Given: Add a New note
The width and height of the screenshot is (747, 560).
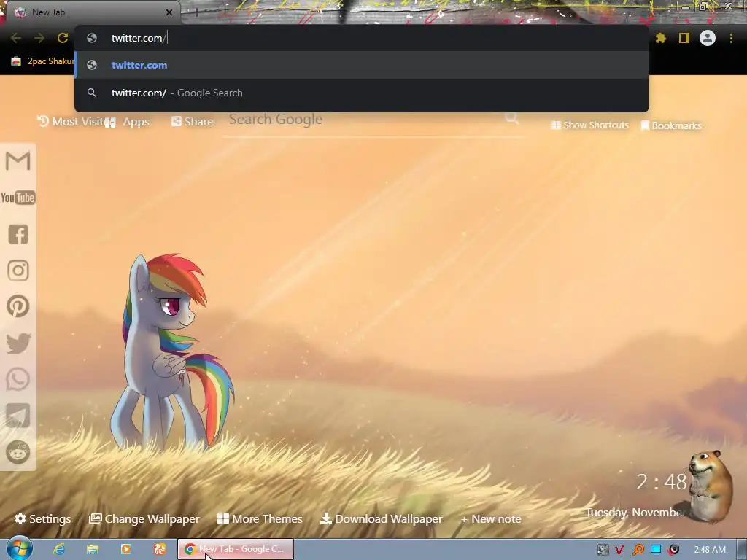Looking at the screenshot, I should [x=491, y=519].
